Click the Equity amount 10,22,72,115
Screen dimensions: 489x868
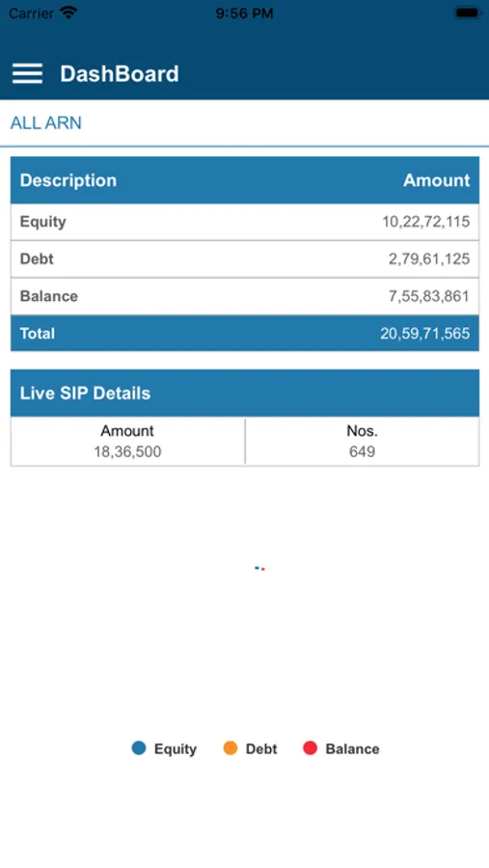(426, 222)
